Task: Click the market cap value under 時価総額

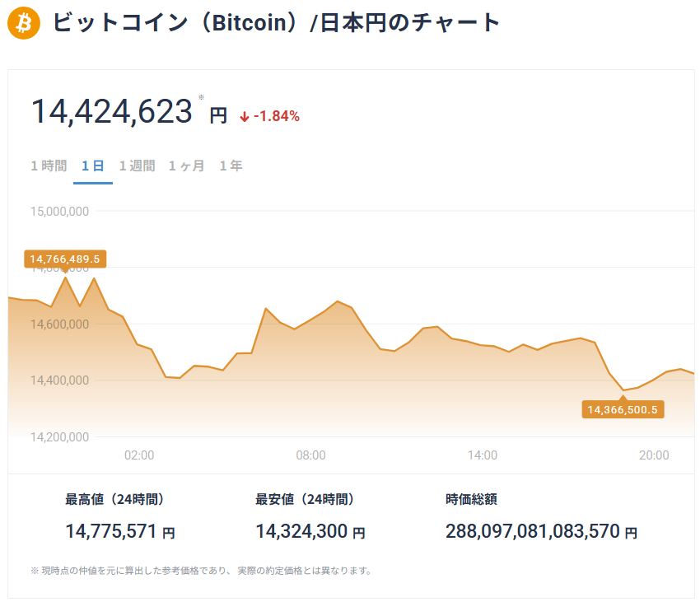Action: 532,532
